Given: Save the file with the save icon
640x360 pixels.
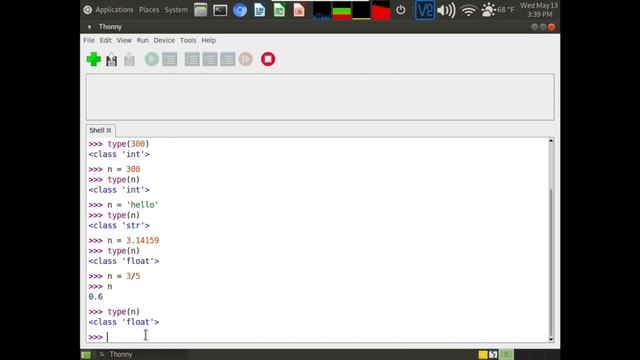Looking at the screenshot, I should [x=129, y=60].
